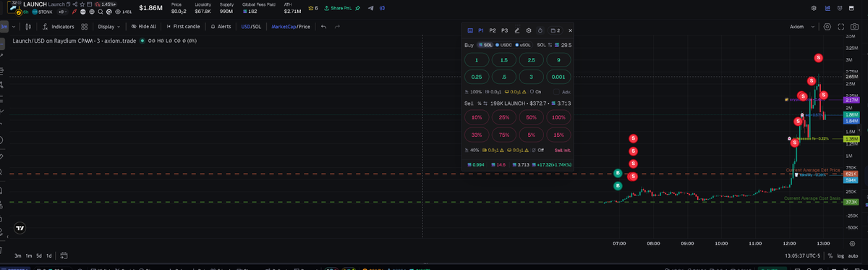The image size is (868, 270).
Task: Select SOL as buy currency
Action: [485, 45]
